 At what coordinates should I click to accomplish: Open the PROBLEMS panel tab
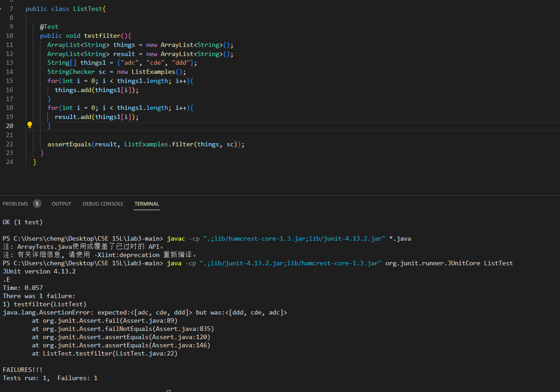(15, 204)
